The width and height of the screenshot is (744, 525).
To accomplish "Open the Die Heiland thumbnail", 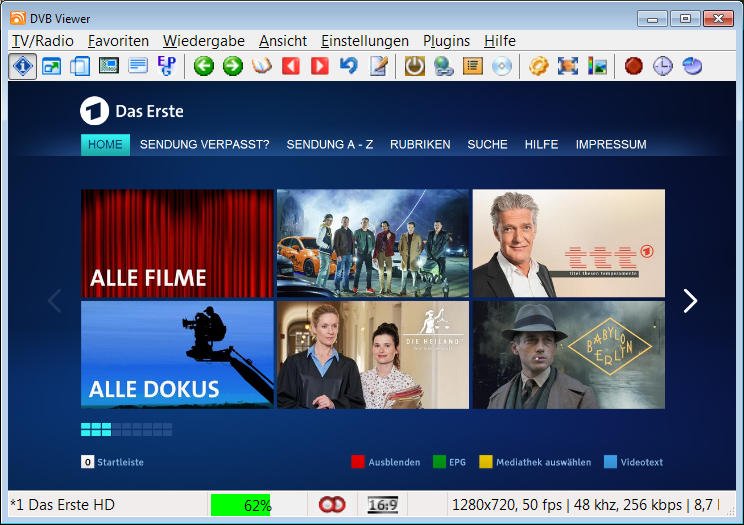I will 373,355.
